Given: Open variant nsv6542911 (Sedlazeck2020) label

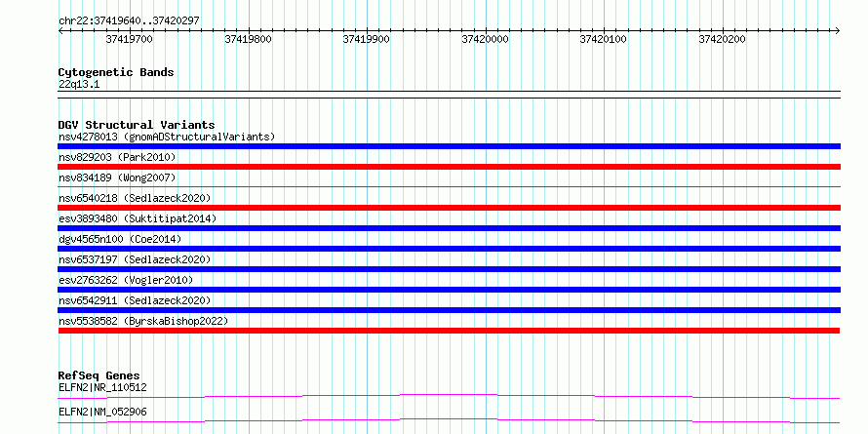Looking at the screenshot, I should [135, 300].
